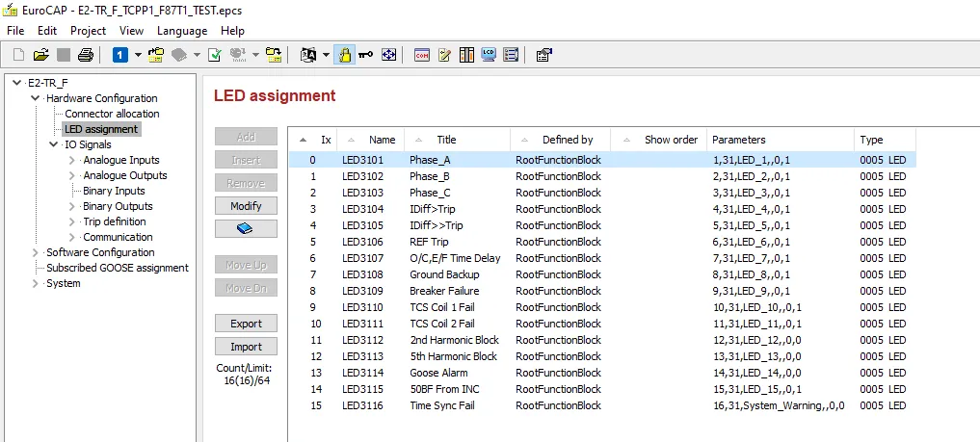Viewport: 980px width, 442px height.
Task: Click the disabled Add button
Action: pos(246,137)
